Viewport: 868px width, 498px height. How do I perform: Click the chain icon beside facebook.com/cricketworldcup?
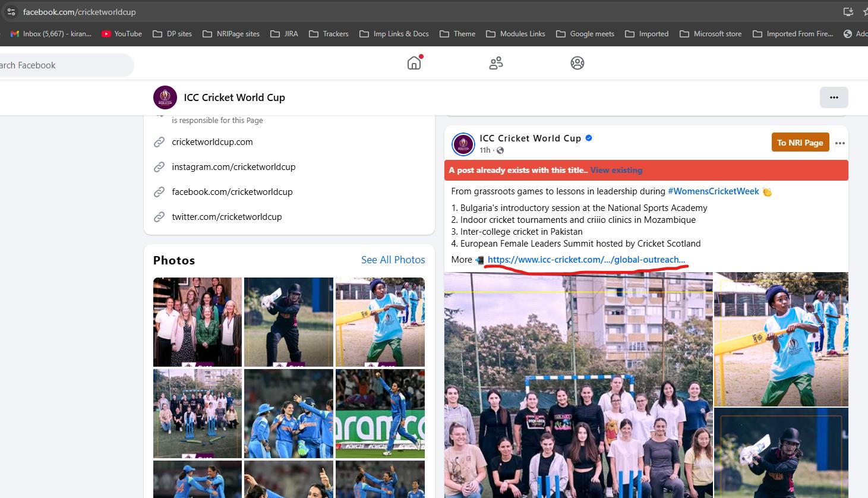[x=159, y=192]
